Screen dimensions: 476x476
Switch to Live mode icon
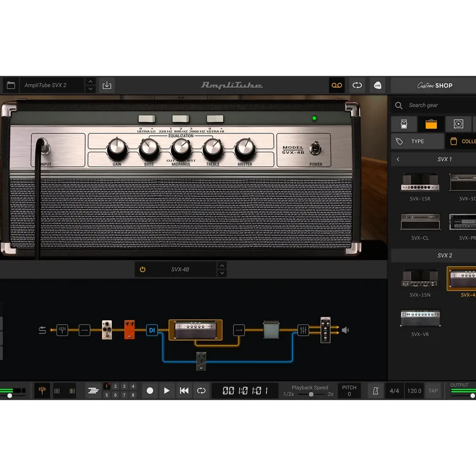pos(377,86)
